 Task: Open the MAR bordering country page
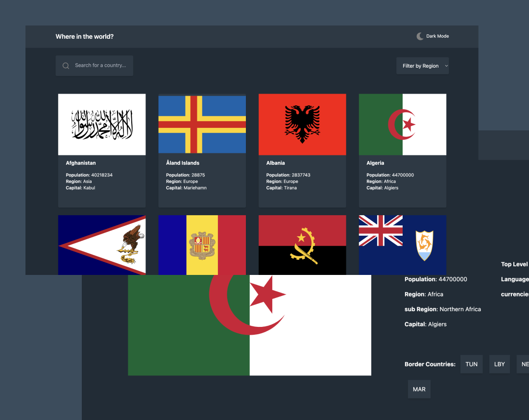point(419,389)
